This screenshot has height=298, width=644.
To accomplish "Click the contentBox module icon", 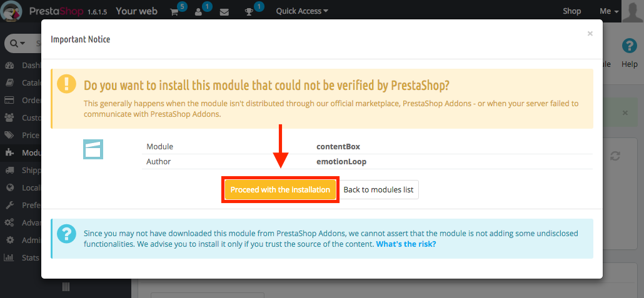I will click(93, 149).
